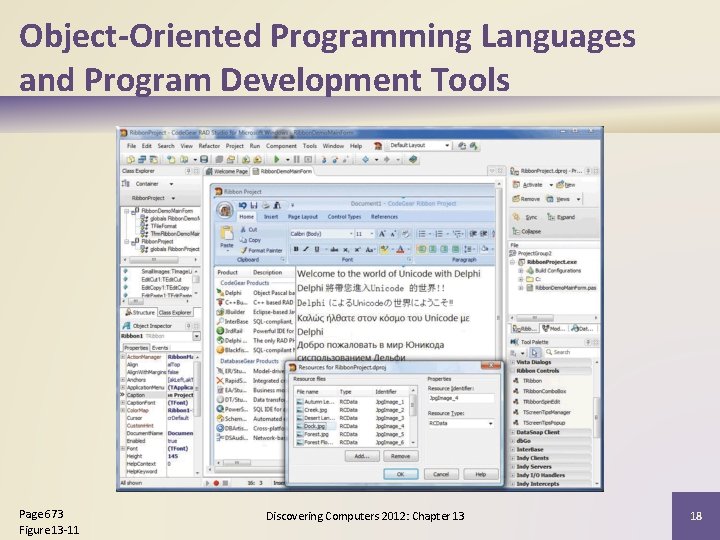This screenshot has width=720, height=540.
Task: Open the Page Layout ribbon tab
Action: [303, 217]
